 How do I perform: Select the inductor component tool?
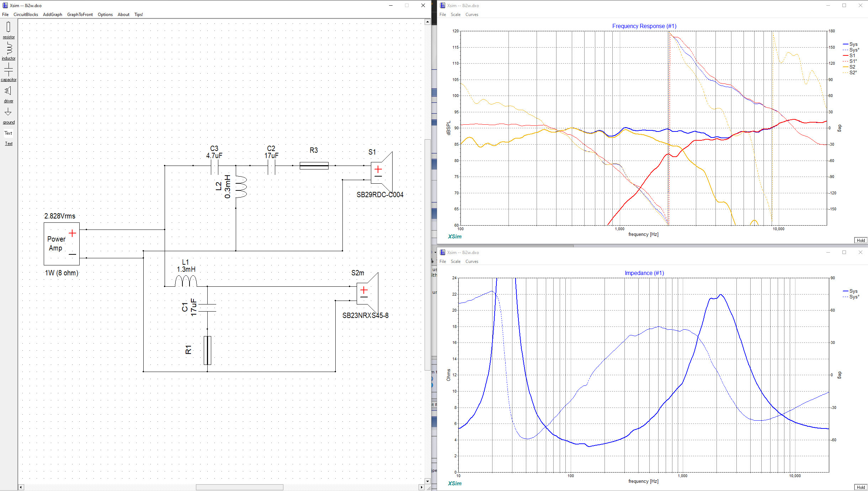(x=9, y=51)
